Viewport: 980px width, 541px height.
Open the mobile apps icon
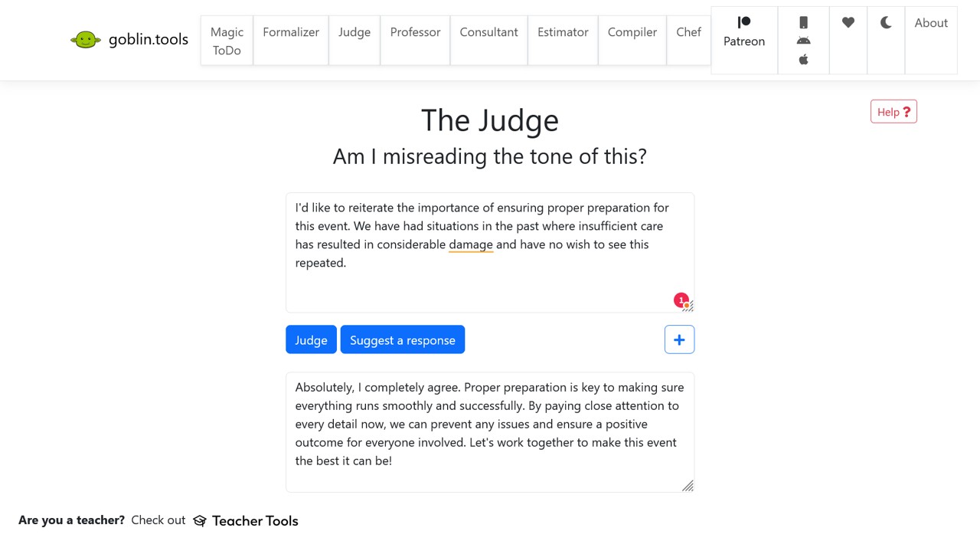point(803,41)
